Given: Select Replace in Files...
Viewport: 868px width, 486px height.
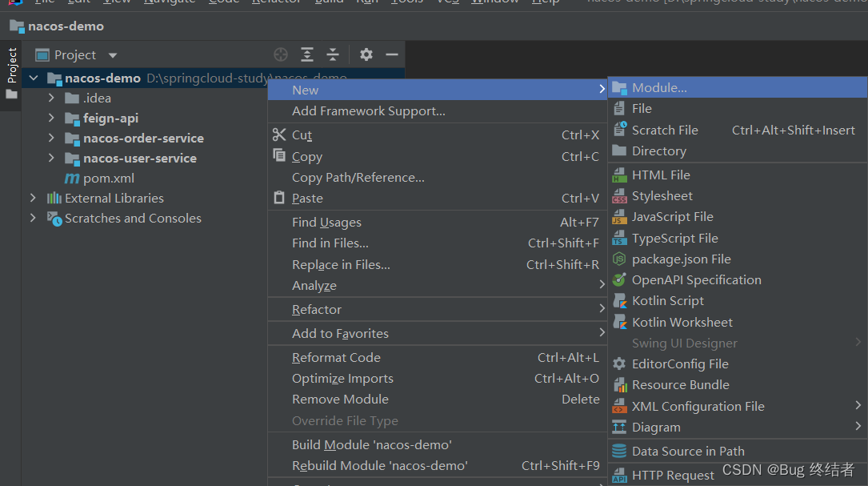Looking at the screenshot, I should click(x=438, y=265).
